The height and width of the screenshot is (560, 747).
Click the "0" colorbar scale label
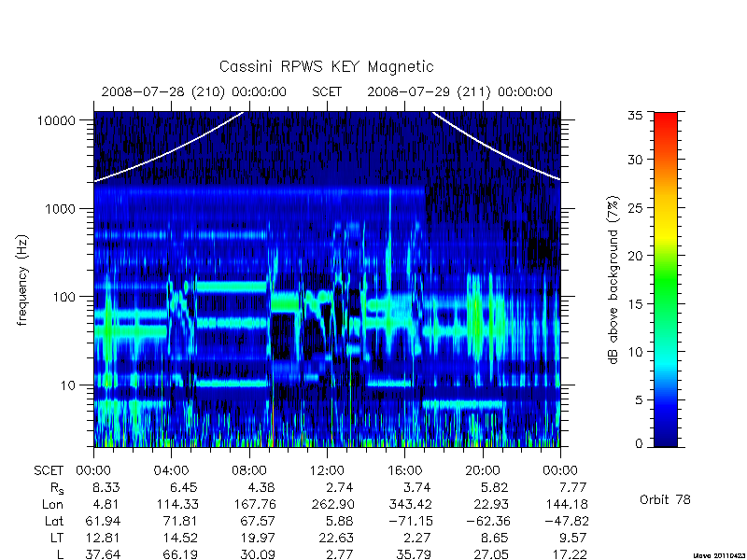[639, 444]
